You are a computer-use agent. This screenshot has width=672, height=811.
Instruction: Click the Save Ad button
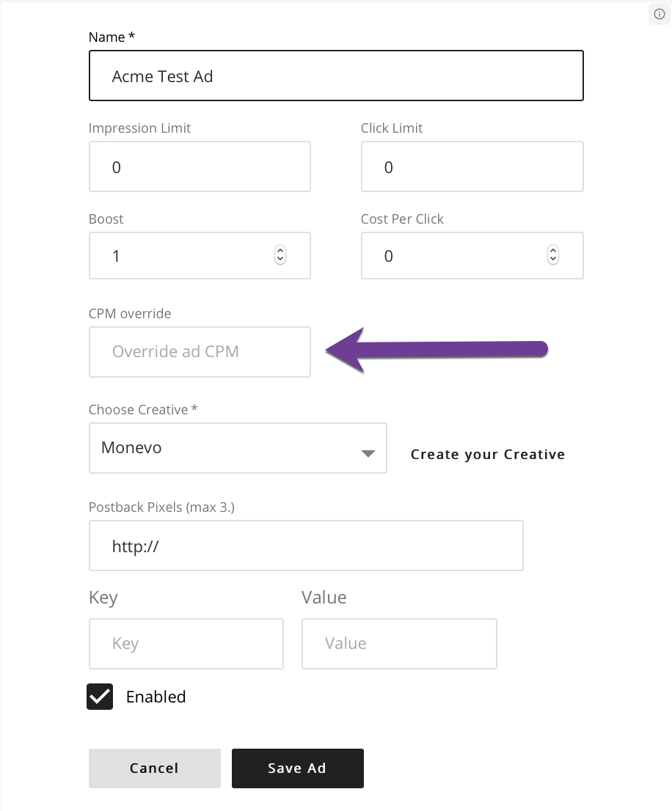[297, 768]
